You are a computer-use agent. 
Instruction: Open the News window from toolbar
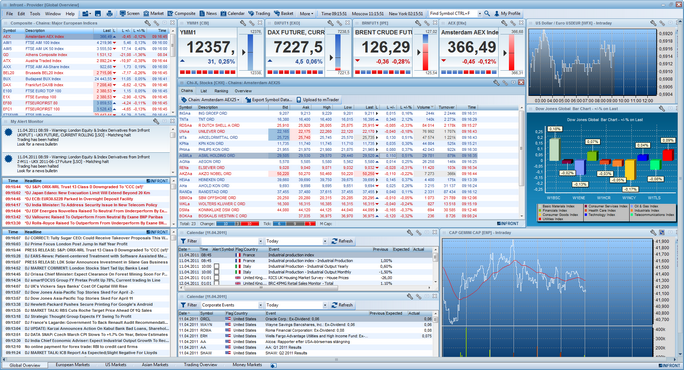208,14
